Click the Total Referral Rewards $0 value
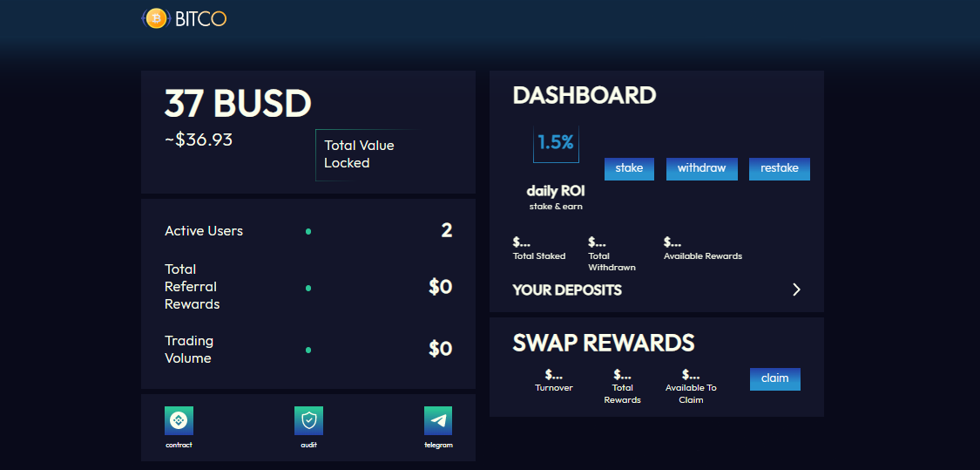 (440, 287)
